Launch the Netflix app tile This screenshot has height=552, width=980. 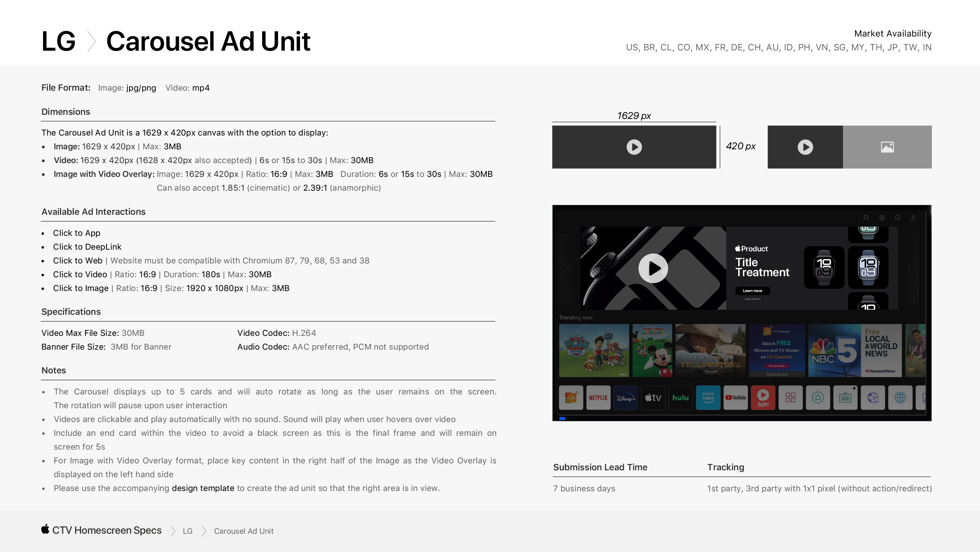point(598,398)
